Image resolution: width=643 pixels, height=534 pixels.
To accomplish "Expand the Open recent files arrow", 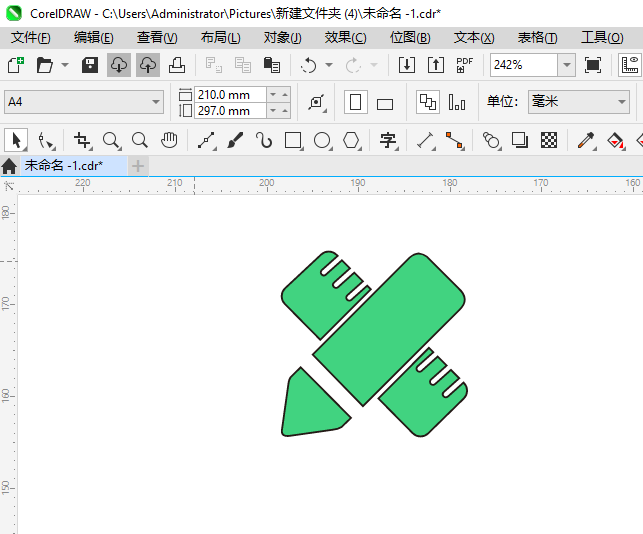I will 65,65.
